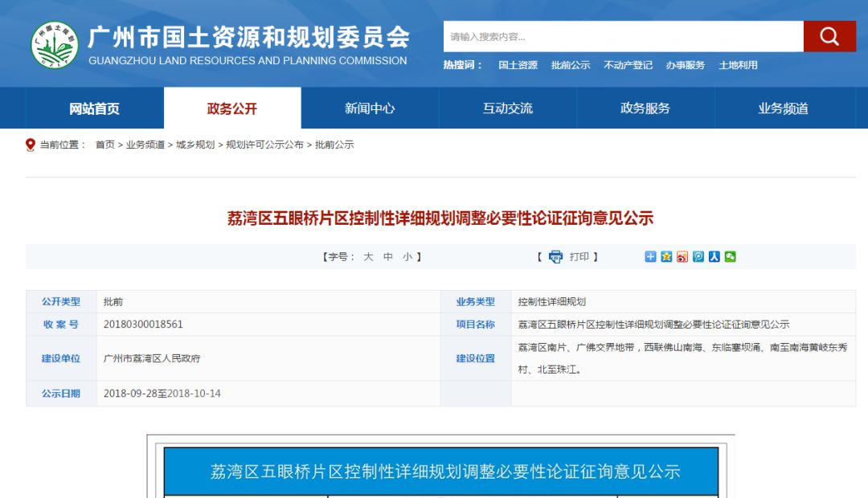Click the 项目名称 label cell
Image resolution: width=868 pixels, height=498 pixels.
[x=476, y=325]
